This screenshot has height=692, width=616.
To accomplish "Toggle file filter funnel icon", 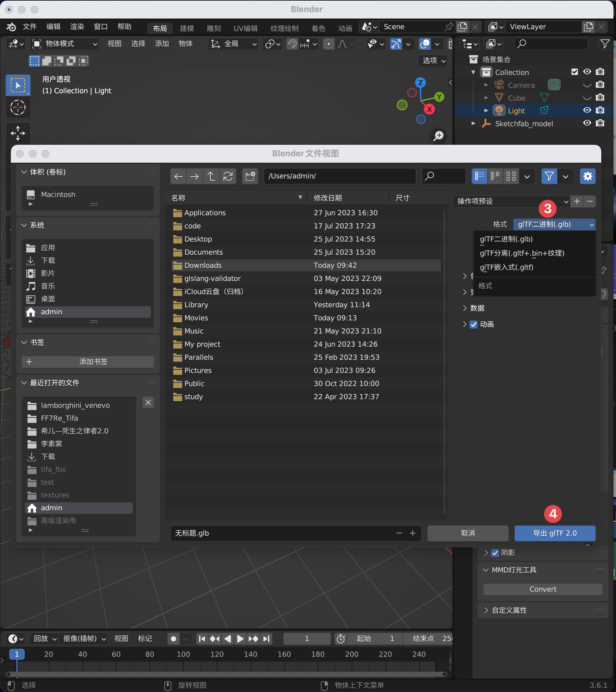I will (549, 176).
